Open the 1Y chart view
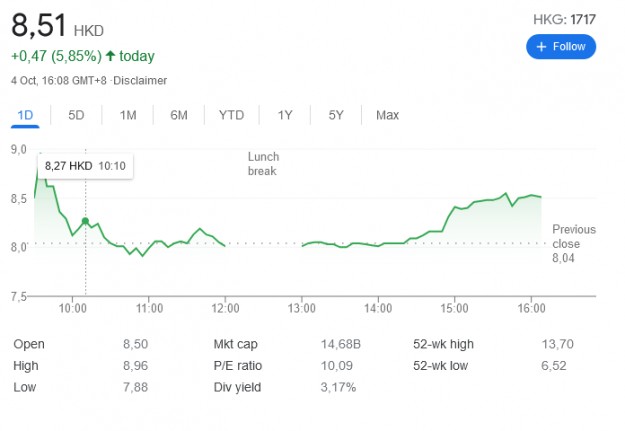This screenshot has height=431, width=625. 285,115
